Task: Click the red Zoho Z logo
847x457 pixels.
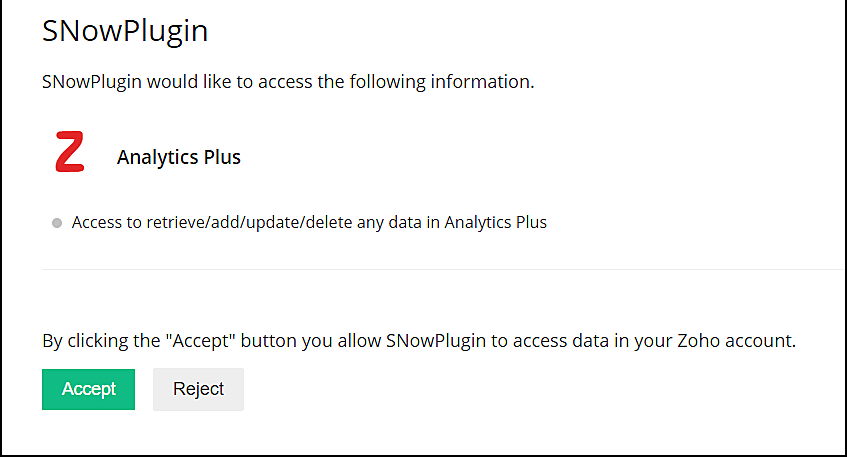Action: [x=69, y=152]
